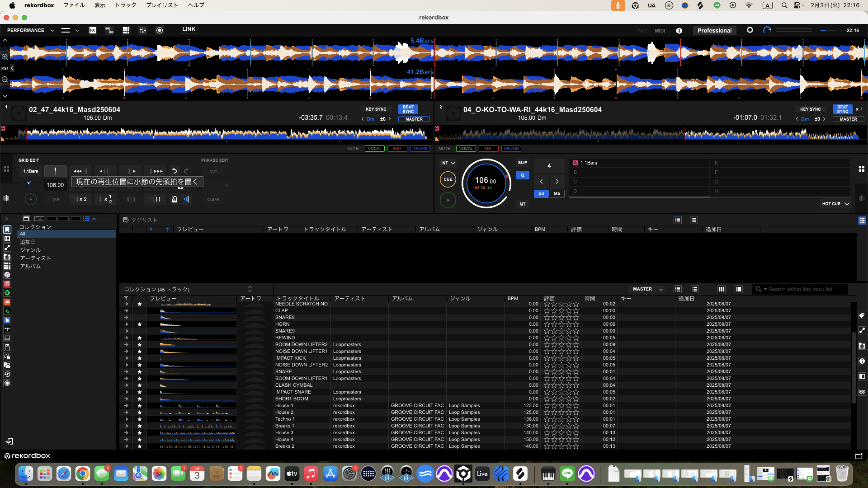Open the FX panel
The width and height of the screenshot is (868, 488).
(x=93, y=30)
